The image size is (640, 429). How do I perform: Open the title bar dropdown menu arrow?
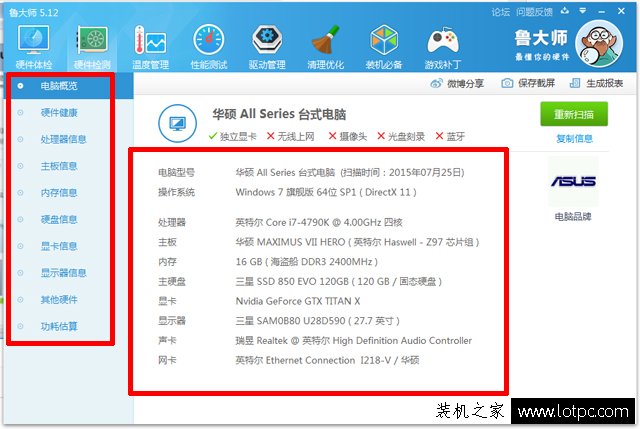pos(583,11)
